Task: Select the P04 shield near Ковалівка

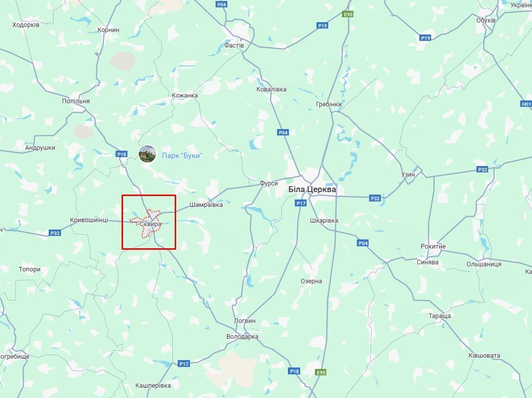Action: click(283, 133)
